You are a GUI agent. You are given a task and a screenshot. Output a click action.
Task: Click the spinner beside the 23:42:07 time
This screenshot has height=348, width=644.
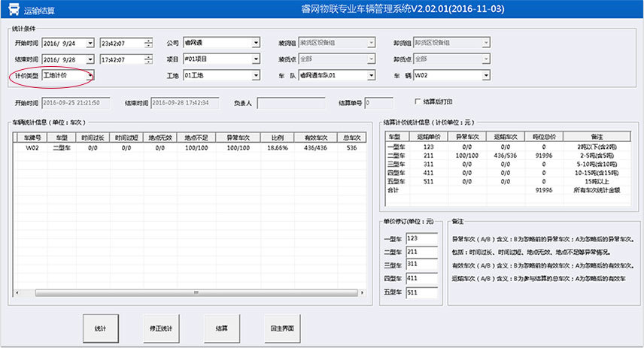(149, 43)
